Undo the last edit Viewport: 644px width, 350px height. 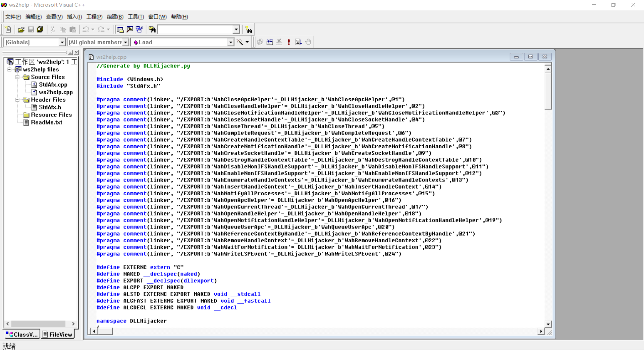click(x=86, y=30)
